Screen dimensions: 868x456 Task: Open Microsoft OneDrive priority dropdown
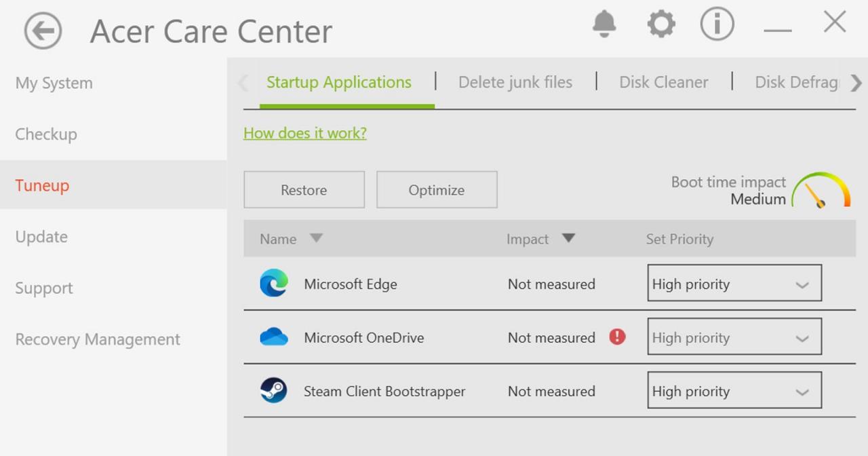[734, 337]
